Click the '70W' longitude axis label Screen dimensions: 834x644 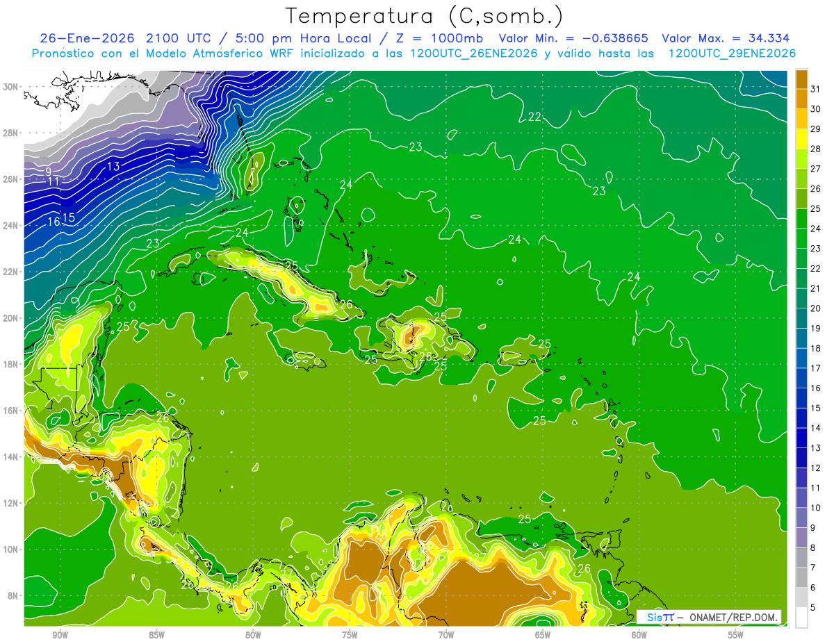click(446, 635)
